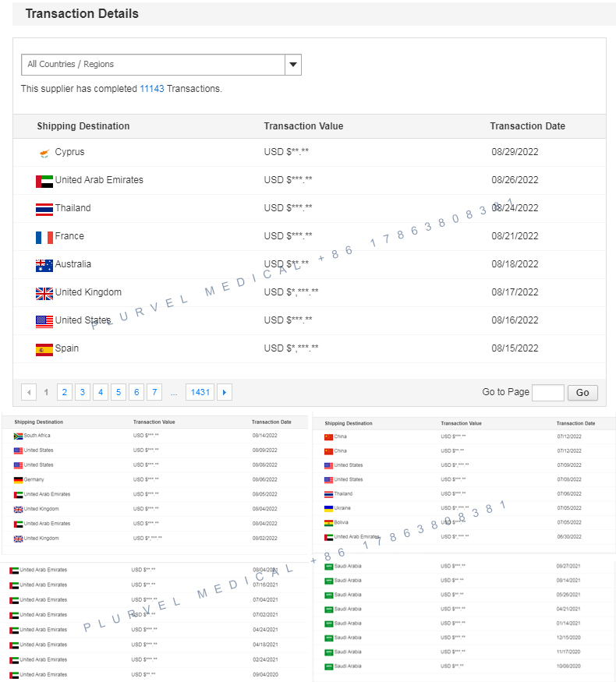Click the United Arab Emirates flag in main table
This screenshot has width=616, height=682.
tap(44, 182)
